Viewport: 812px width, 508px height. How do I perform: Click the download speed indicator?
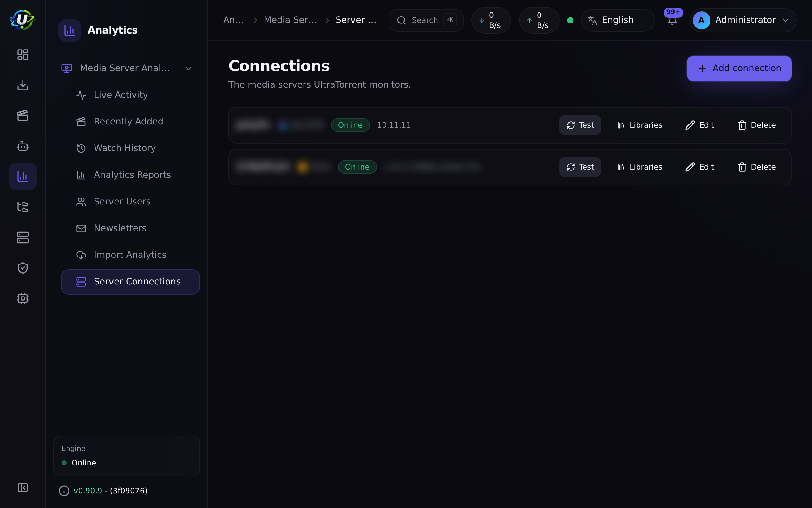491,20
